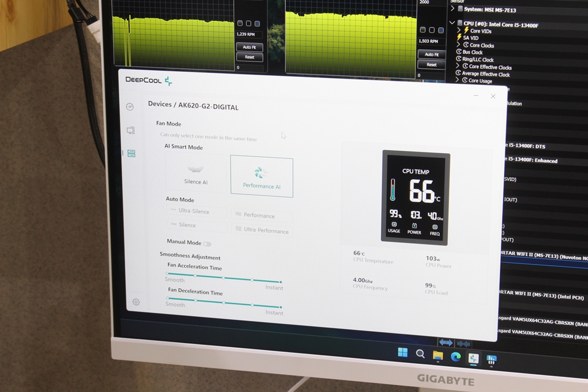The width and height of the screenshot is (588, 392).
Task: Adjust the Fan Deceleration Time slider
Action: (x=224, y=303)
